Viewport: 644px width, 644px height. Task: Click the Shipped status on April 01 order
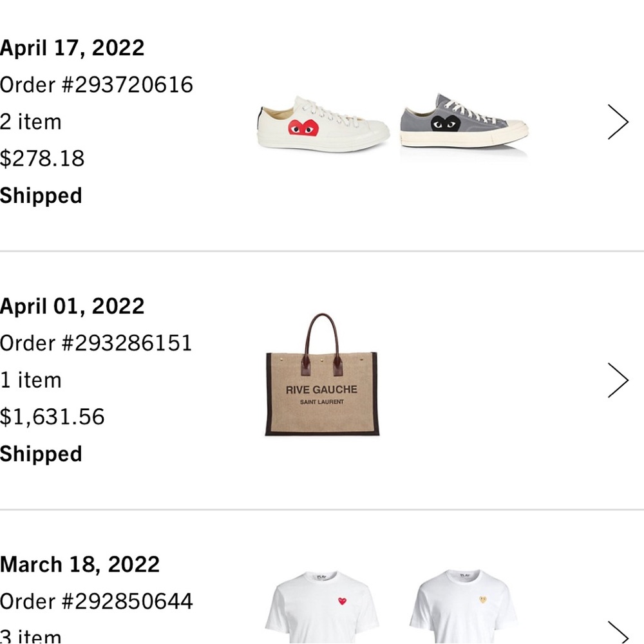(x=41, y=454)
